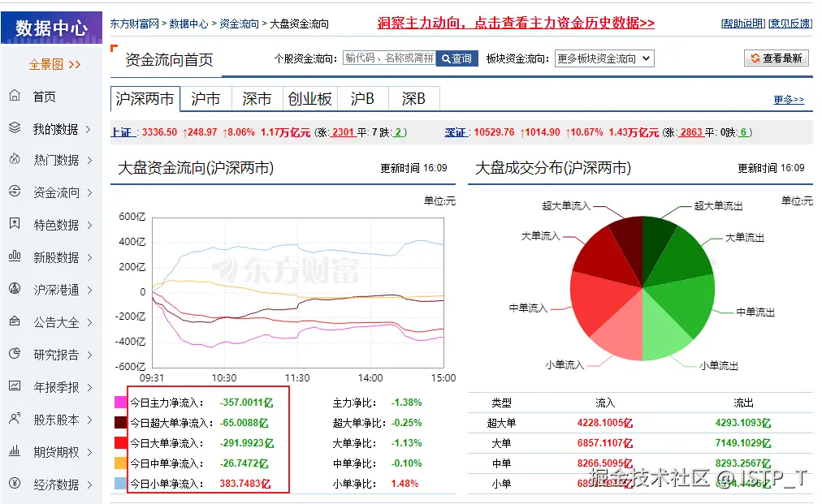Click the 查看最新 button

776,58
